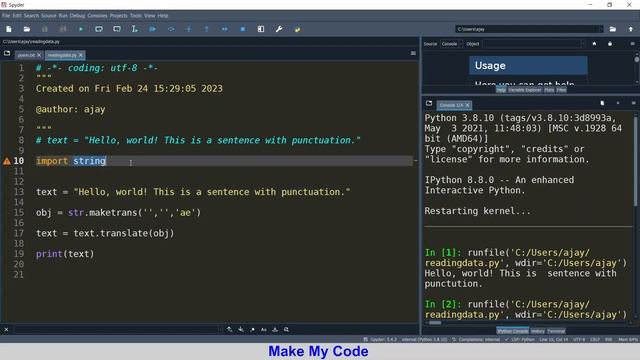Open the Help menu in the menu bar

[x=163, y=16]
